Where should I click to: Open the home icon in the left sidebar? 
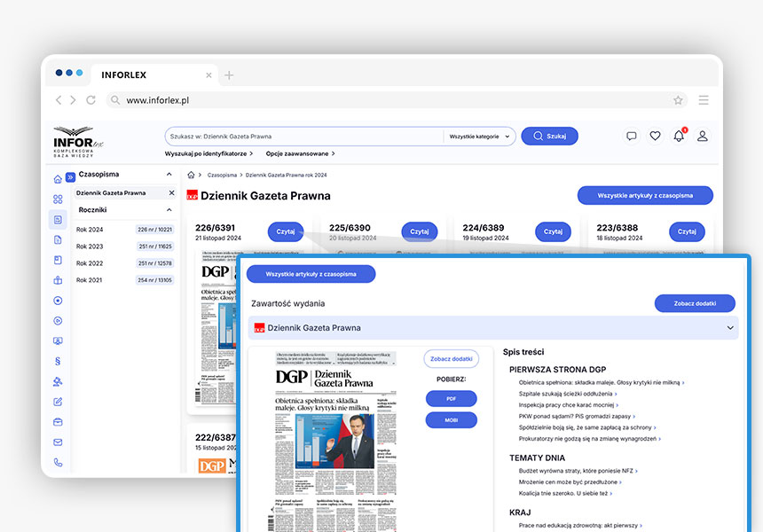point(58,179)
